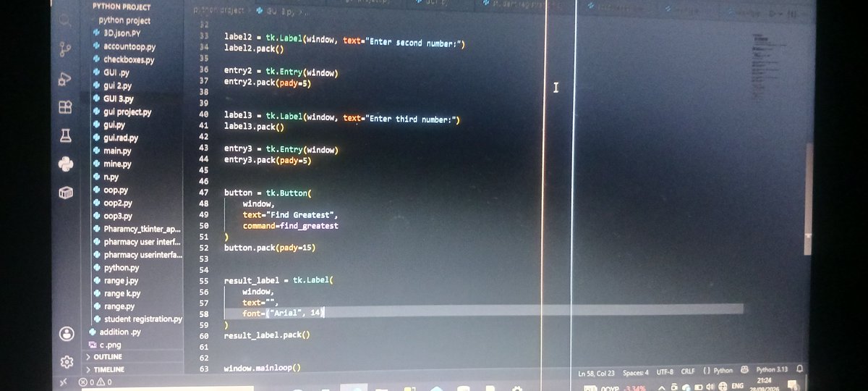Change indentation via Spaces: 4
Screen dimensions: 868x391
coord(636,372)
